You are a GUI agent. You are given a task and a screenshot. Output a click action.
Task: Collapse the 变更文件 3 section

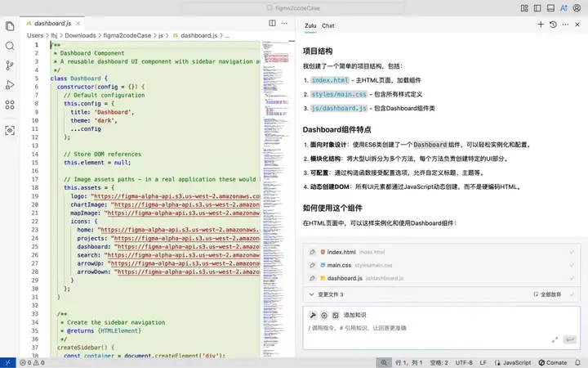tap(311, 294)
